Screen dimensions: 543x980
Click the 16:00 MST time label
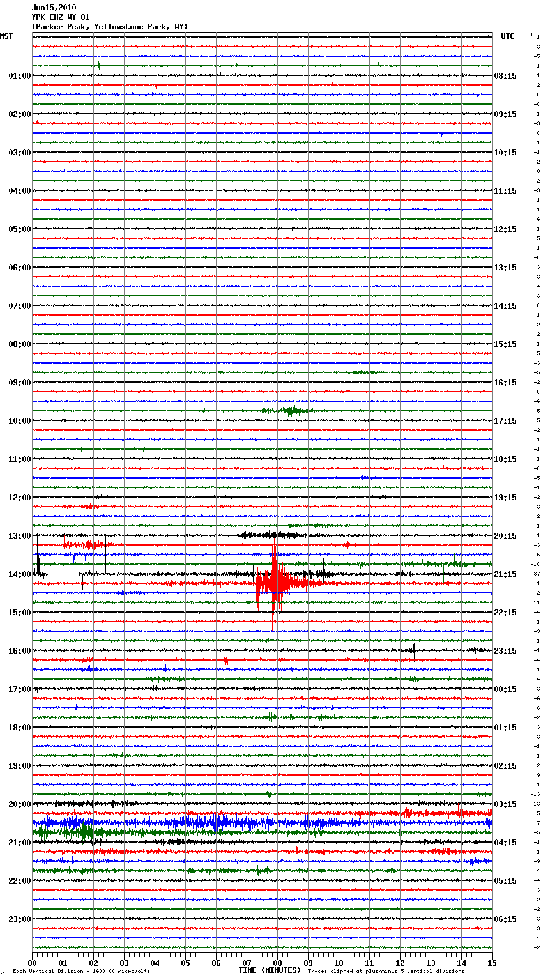coord(20,651)
